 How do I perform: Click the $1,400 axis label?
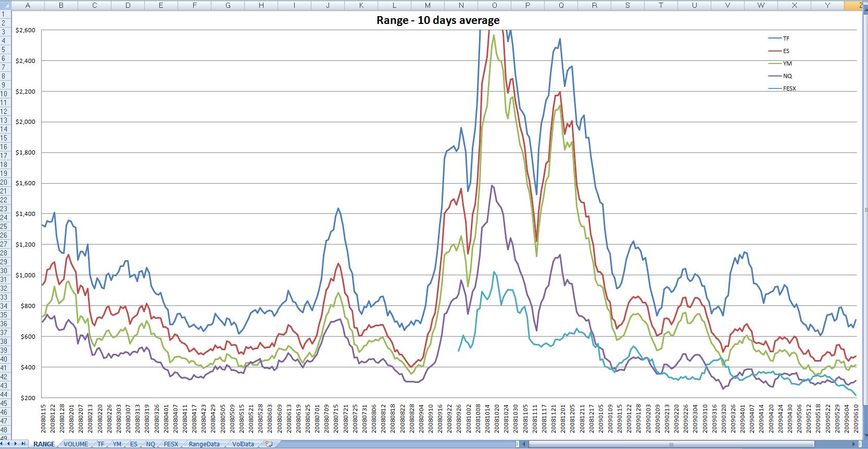click(26, 214)
